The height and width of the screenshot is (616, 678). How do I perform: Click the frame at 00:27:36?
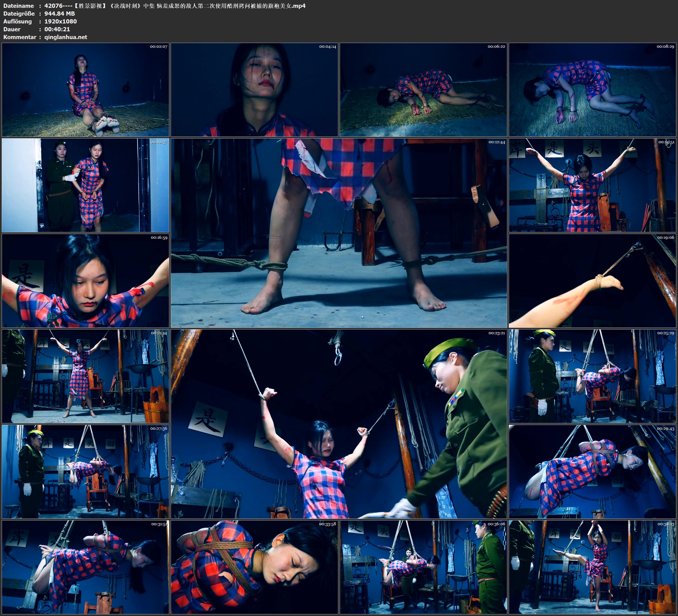[85, 471]
